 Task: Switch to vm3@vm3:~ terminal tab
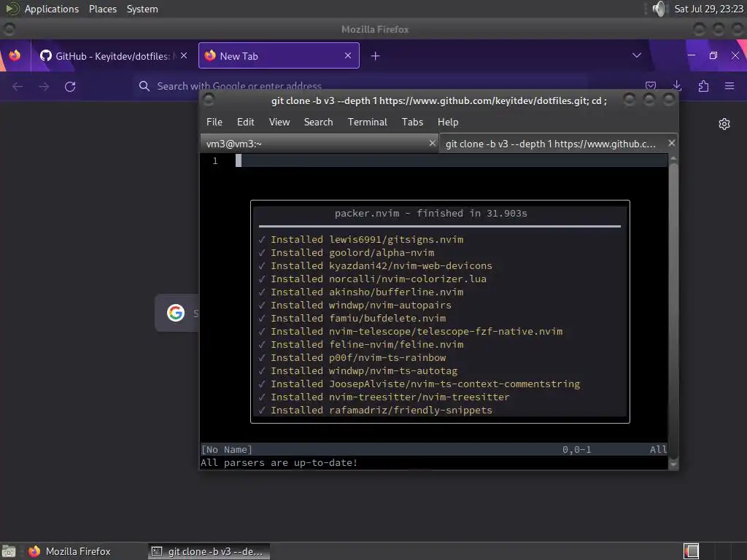pos(320,144)
